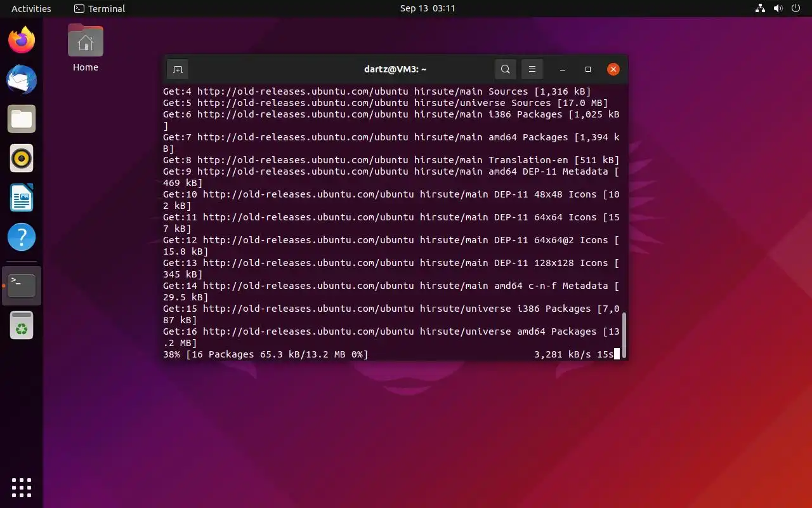Click the power icon in top bar
Image resolution: width=812 pixels, height=508 pixels.
point(795,8)
